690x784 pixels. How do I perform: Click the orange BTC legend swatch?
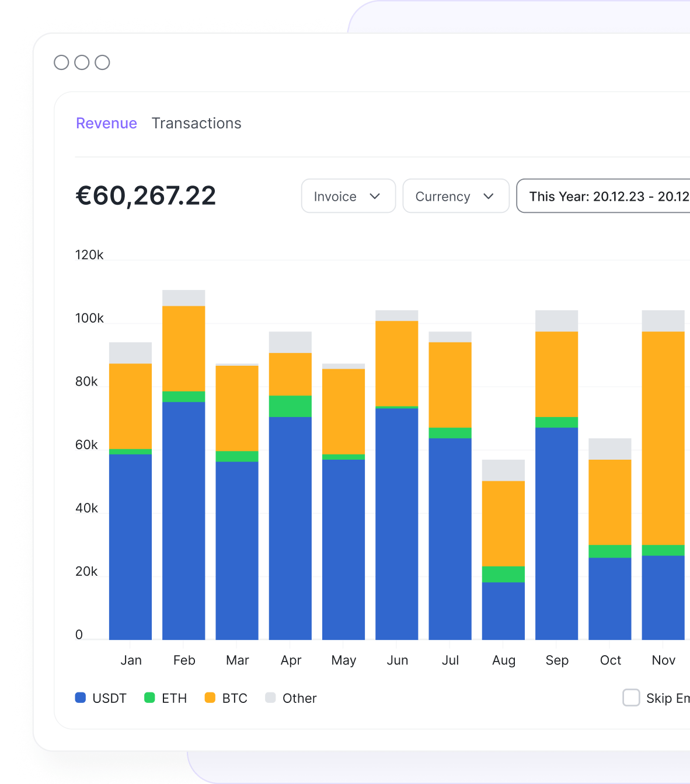(x=210, y=698)
